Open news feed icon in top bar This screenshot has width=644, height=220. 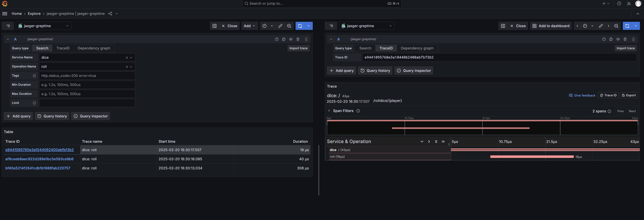tap(629, 4)
